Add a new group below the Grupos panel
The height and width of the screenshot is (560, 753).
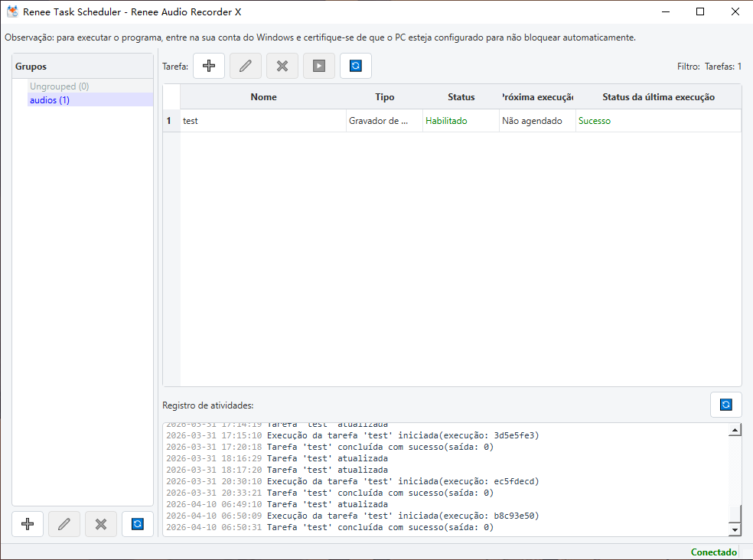pyautogui.click(x=28, y=524)
